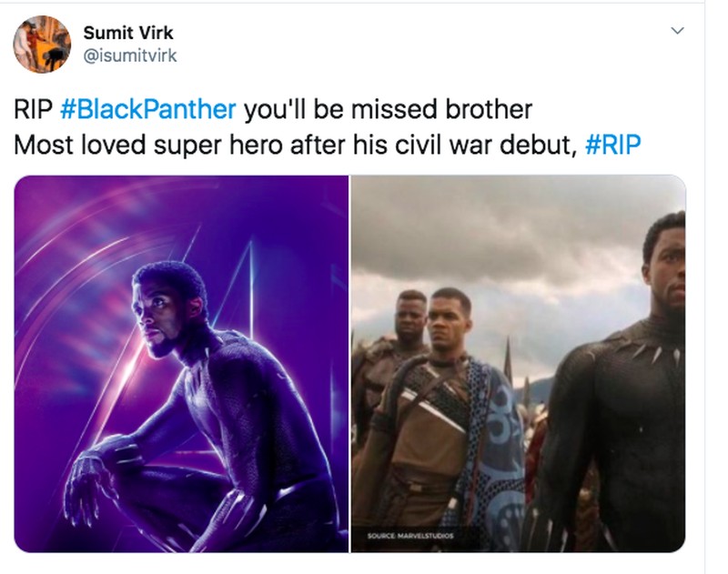Viewport: 728px width, 574px height.
Task: Click the word "RIP" starting the tweet
Action: tap(34, 110)
